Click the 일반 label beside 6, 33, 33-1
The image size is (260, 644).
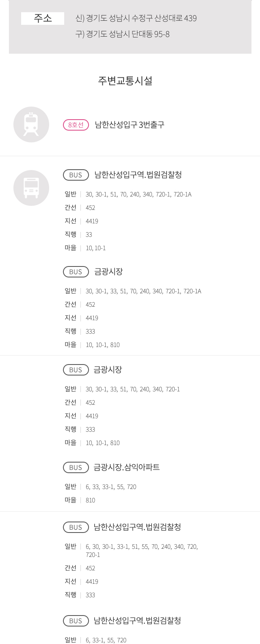[x=70, y=487]
